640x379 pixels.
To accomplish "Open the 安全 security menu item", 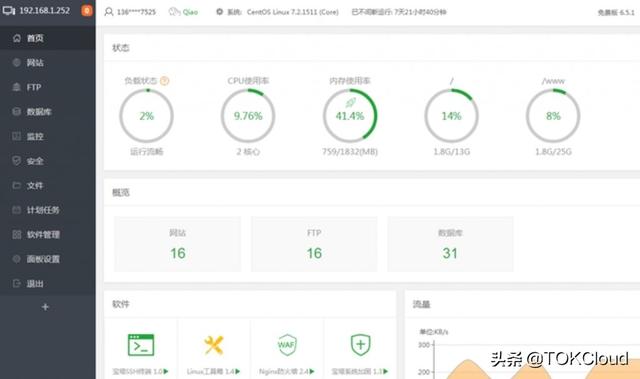I will click(x=48, y=161).
